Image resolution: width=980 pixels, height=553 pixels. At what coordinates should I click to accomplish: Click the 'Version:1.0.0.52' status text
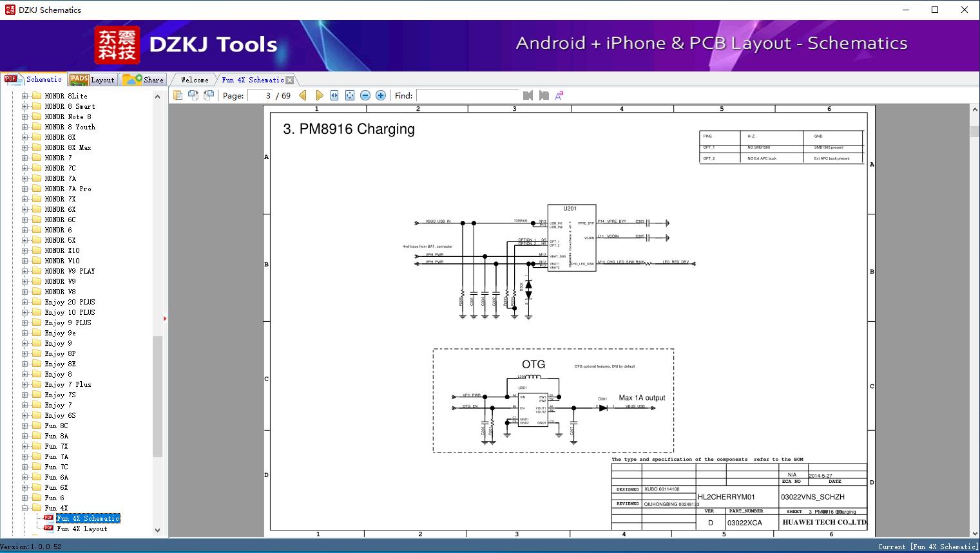(x=31, y=547)
